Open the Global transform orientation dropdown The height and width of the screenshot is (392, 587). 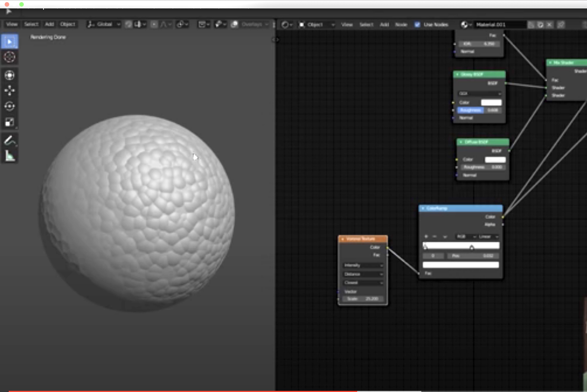104,24
